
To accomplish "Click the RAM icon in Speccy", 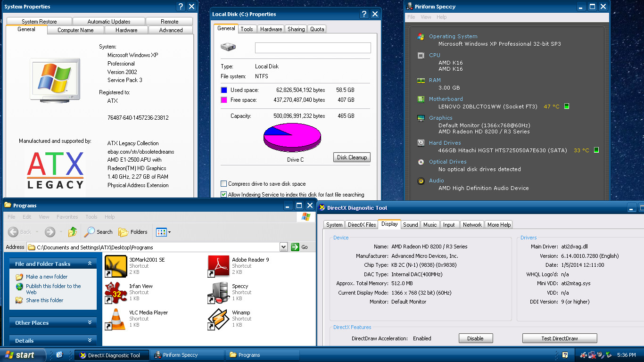I will click(421, 80).
